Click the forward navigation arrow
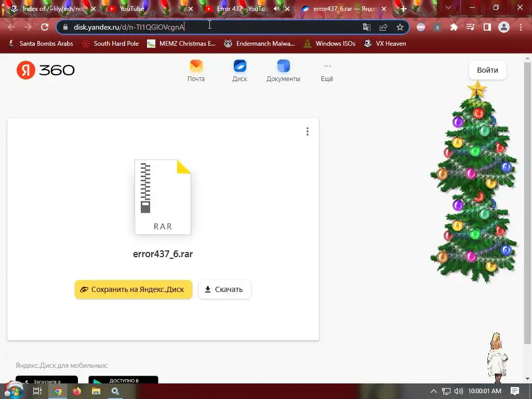The height and width of the screenshot is (399, 532). click(28, 27)
